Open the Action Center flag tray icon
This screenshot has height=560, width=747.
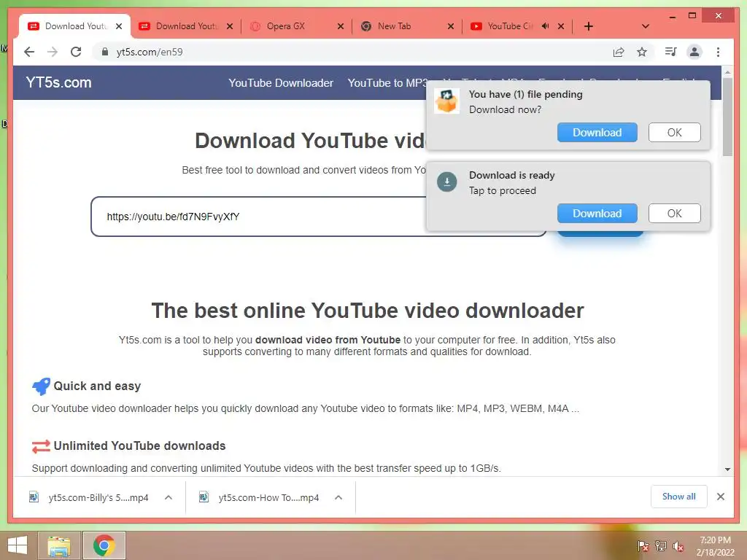point(643,546)
